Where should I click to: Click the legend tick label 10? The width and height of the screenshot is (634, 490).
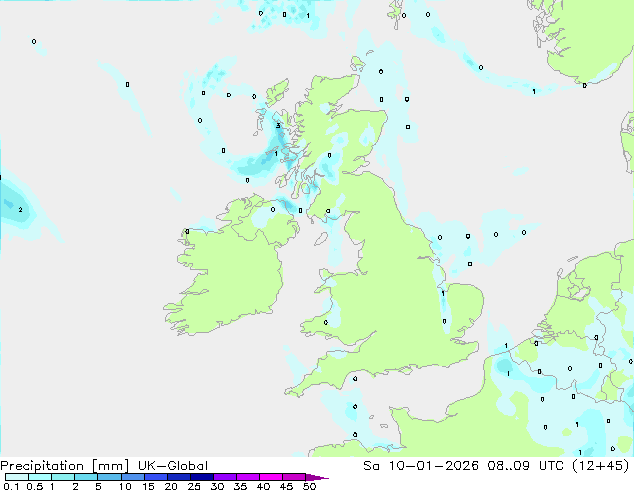click(124, 487)
